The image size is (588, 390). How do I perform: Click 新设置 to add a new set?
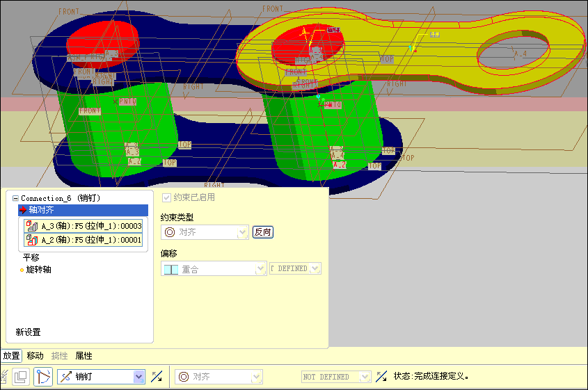[x=28, y=332]
